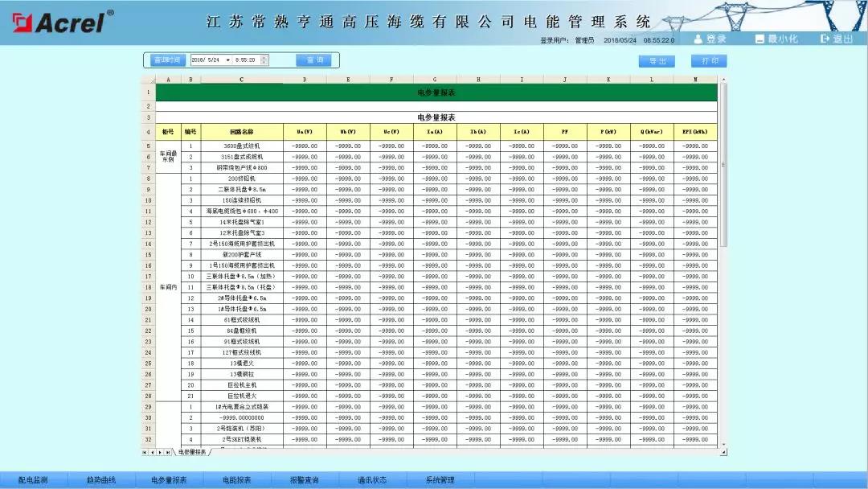Click the Acrel logo
The height and width of the screenshot is (489, 868).
click(63, 22)
